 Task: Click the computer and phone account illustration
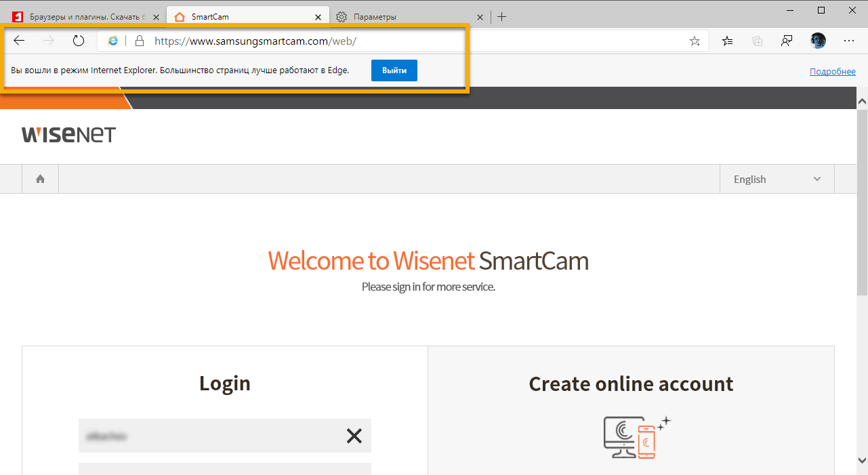coord(637,437)
